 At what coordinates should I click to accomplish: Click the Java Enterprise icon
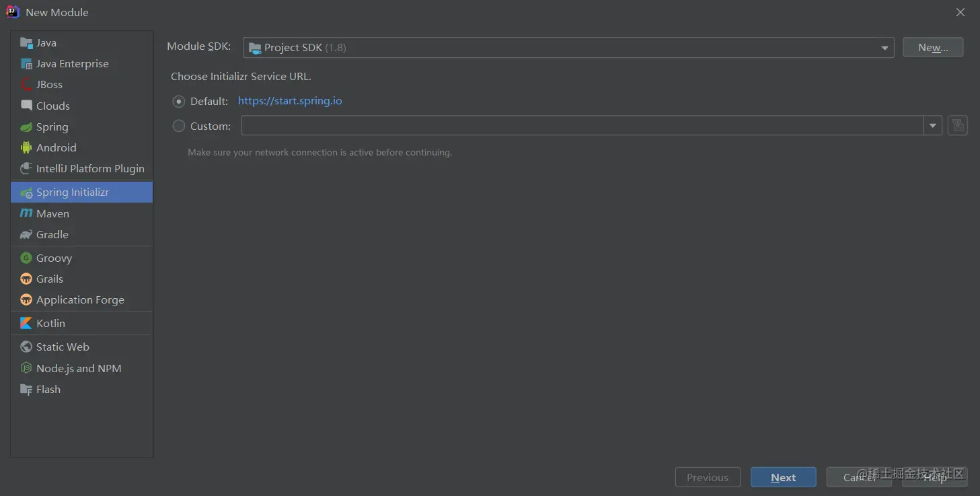26,64
